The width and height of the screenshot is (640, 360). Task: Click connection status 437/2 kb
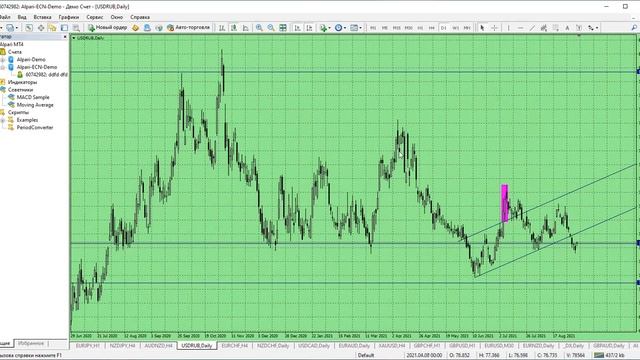click(609, 355)
